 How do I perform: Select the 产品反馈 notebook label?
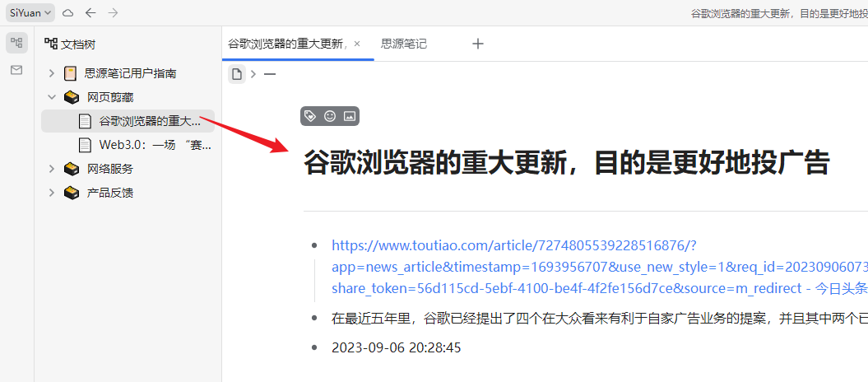point(110,193)
